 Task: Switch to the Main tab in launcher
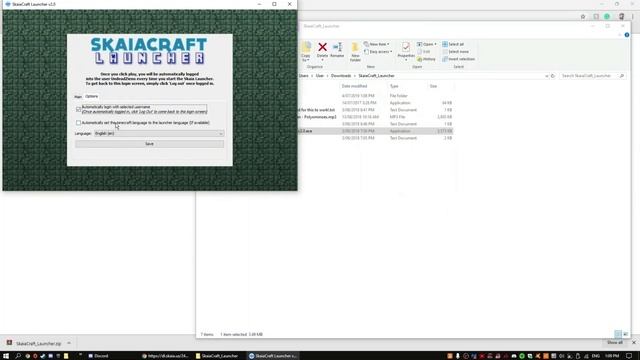(78, 97)
